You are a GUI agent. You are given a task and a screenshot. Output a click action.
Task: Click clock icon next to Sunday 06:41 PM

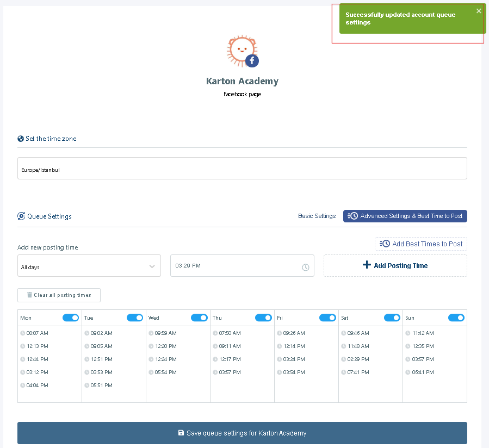point(408,372)
